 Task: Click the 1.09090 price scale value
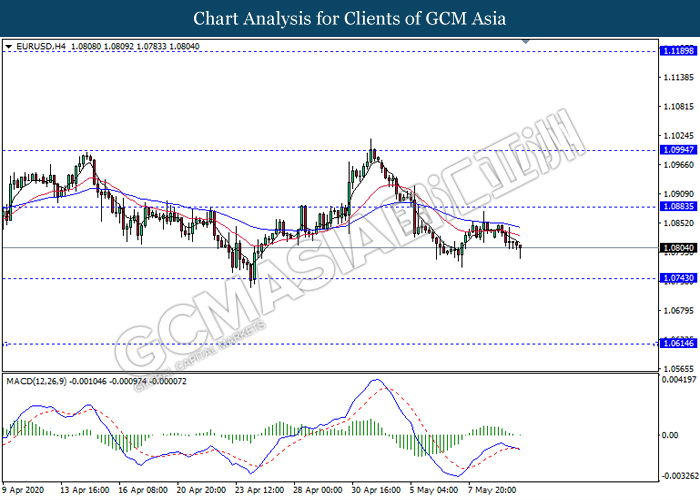point(679,194)
